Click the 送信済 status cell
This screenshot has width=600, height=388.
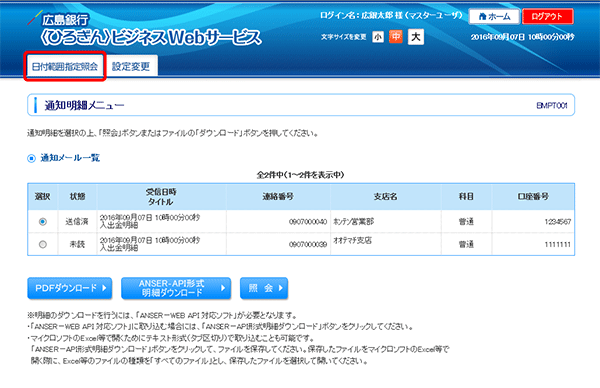tap(77, 222)
